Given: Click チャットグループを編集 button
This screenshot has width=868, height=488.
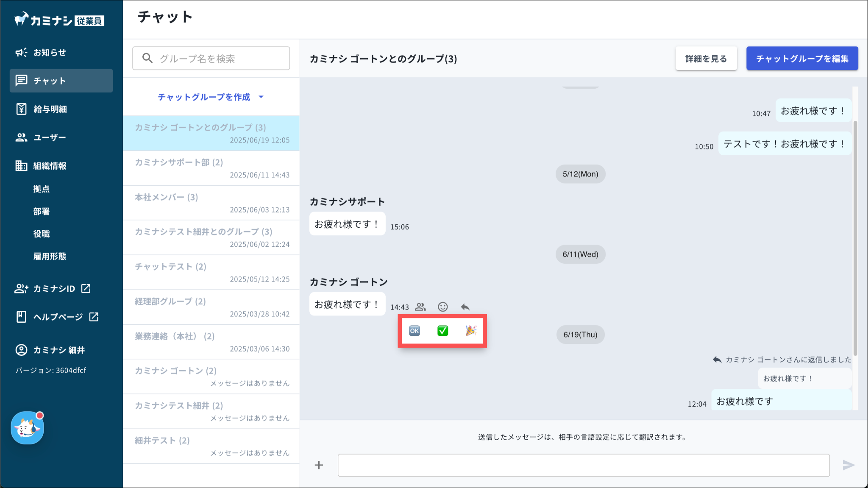Looking at the screenshot, I should (802, 59).
